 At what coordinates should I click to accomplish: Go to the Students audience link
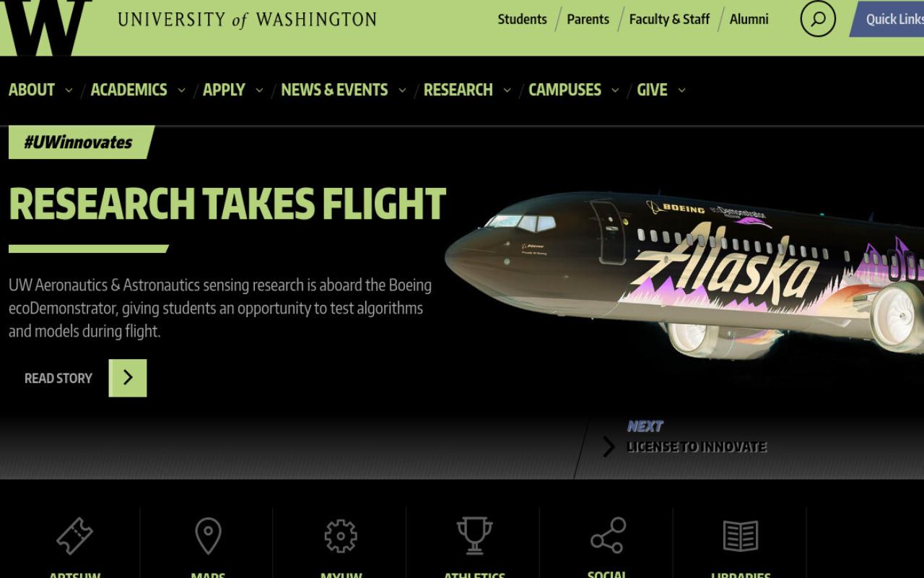pyautogui.click(x=522, y=20)
